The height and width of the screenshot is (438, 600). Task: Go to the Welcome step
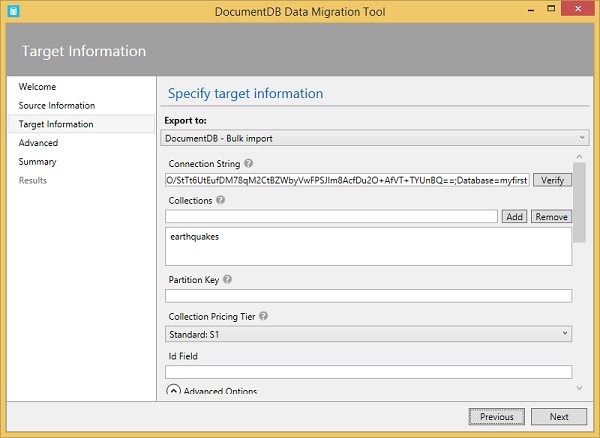38,87
